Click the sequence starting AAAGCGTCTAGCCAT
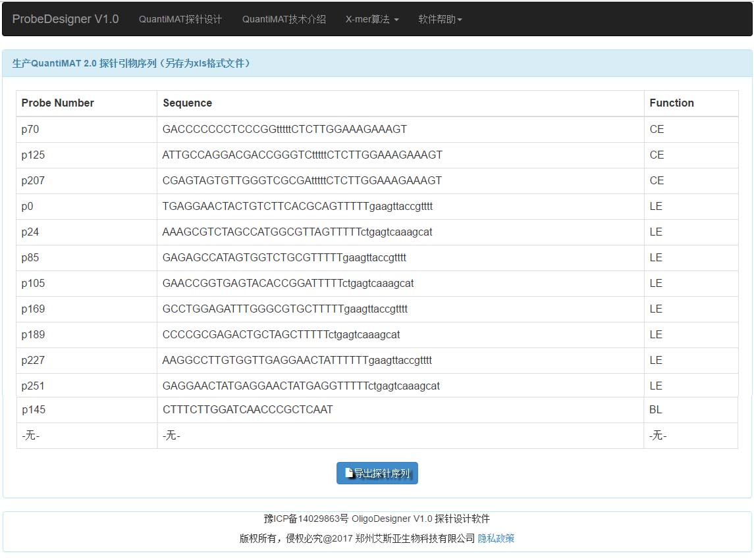 click(297, 232)
